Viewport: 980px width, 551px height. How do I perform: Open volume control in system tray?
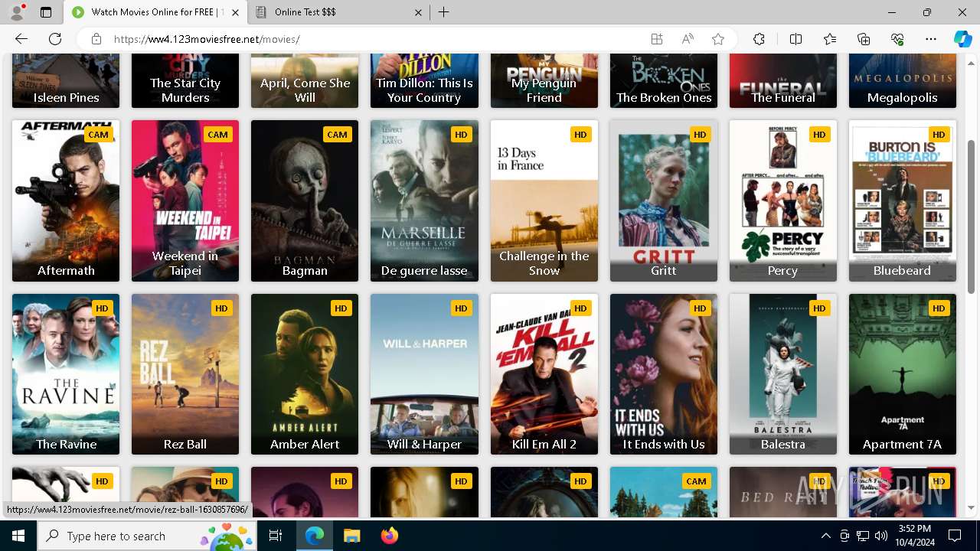[880, 536]
